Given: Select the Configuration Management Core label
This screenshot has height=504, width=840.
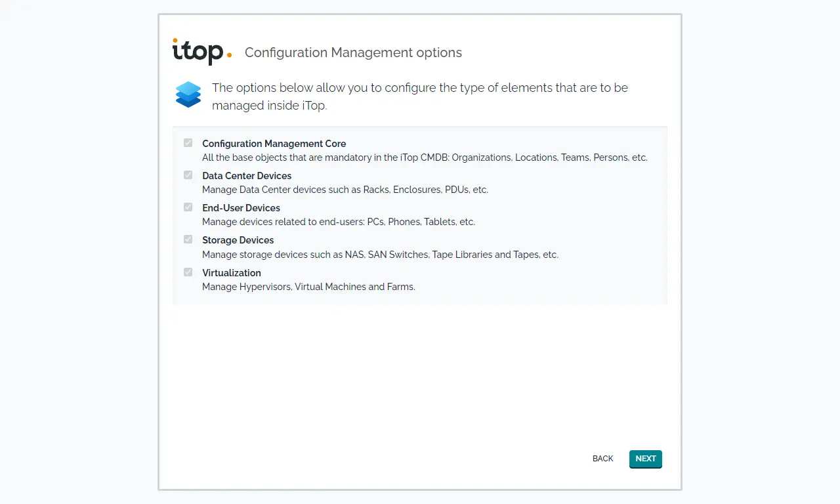Looking at the screenshot, I should pyautogui.click(x=274, y=143).
